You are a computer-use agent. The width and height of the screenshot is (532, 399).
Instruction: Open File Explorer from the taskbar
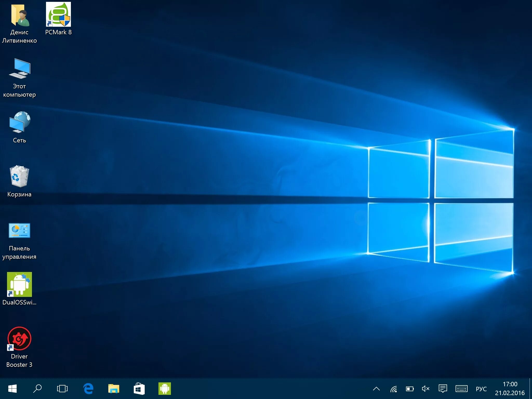(114, 389)
